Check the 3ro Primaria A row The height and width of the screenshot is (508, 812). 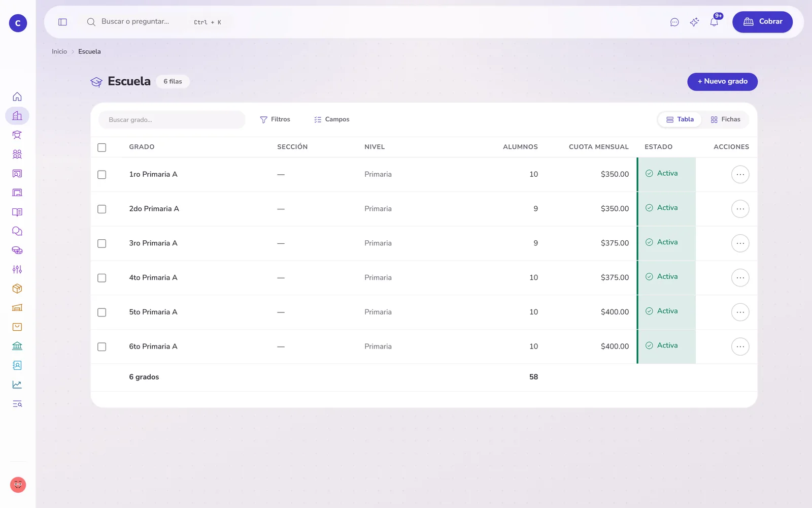[x=102, y=244]
